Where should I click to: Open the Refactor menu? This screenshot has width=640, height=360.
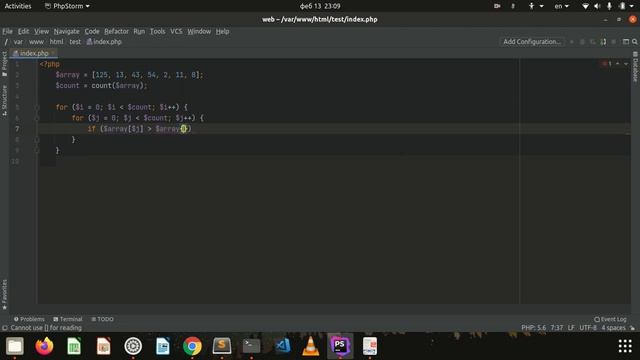[x=116, y=31]
